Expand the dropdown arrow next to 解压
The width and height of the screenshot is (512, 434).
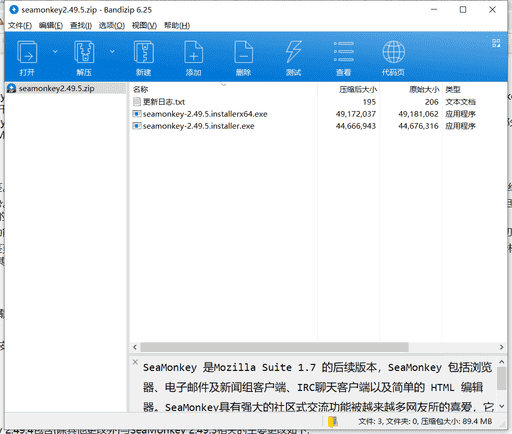[112, 52]
